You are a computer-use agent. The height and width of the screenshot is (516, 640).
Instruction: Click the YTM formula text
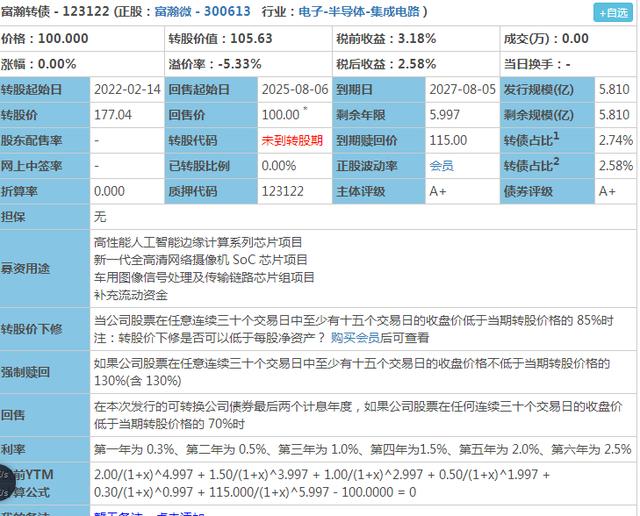[322, 483]
